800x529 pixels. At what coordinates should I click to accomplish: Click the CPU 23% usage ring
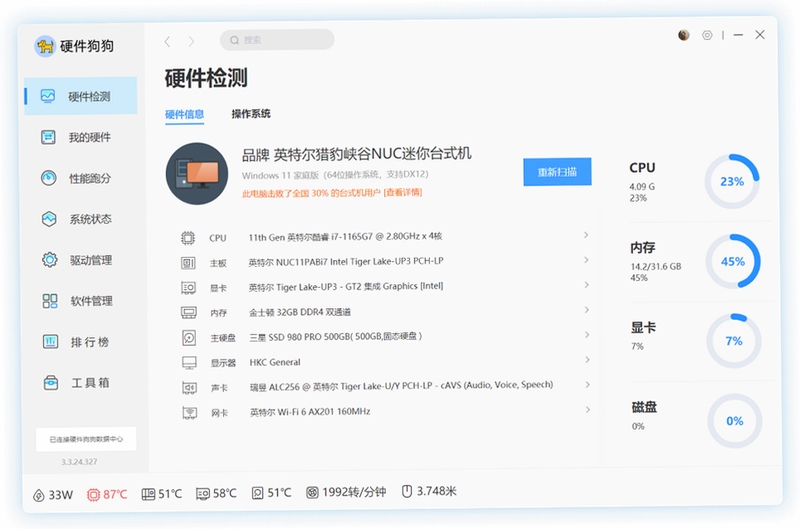coord(732,181)
